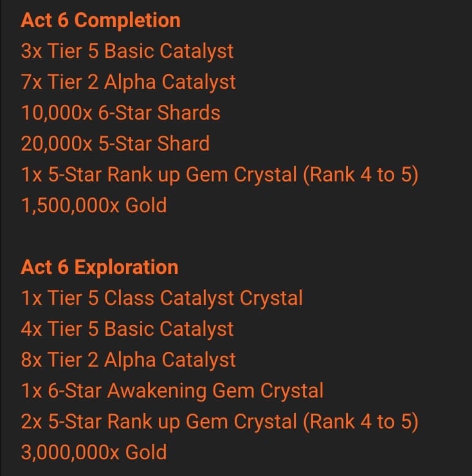The image size is (472, 476).
Task: Select the 3x Tier 5 Basic Catalyst line
Action: [127, 51]
